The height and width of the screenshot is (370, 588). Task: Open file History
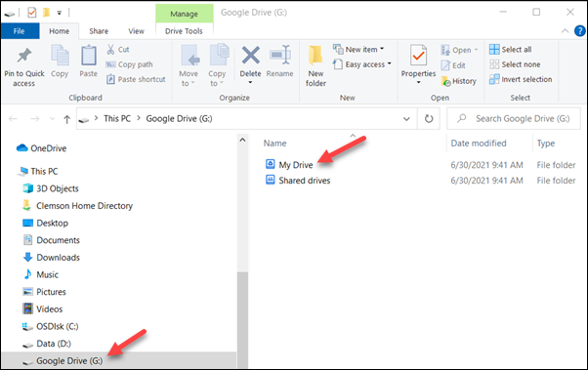[x=458, y=81]
